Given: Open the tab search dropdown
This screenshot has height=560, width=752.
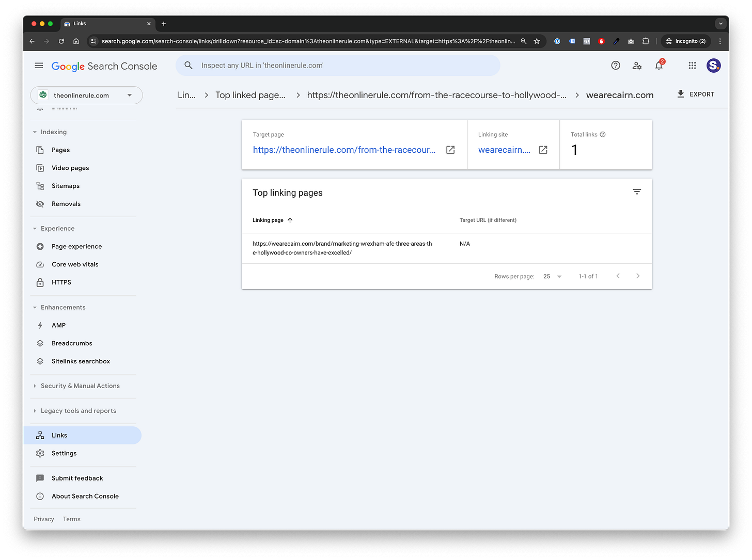Looking at the screenshot, I should (721, 24).
